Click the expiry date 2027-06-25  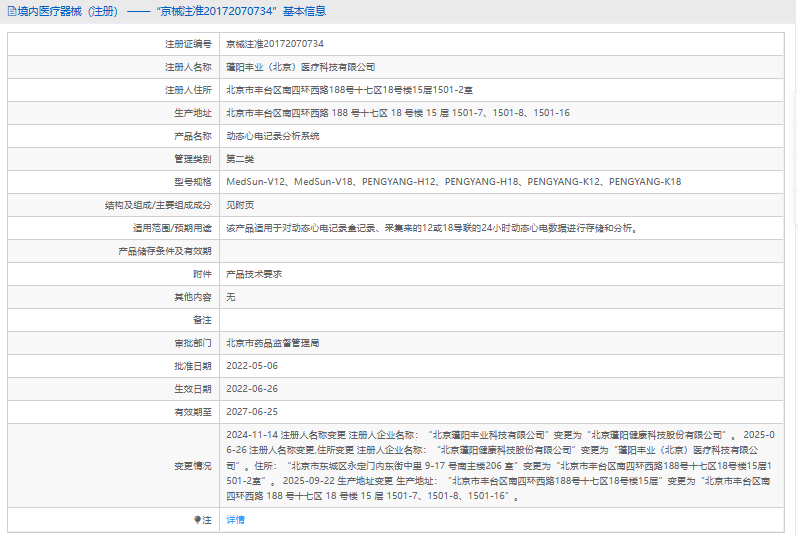tap(252, 412)
